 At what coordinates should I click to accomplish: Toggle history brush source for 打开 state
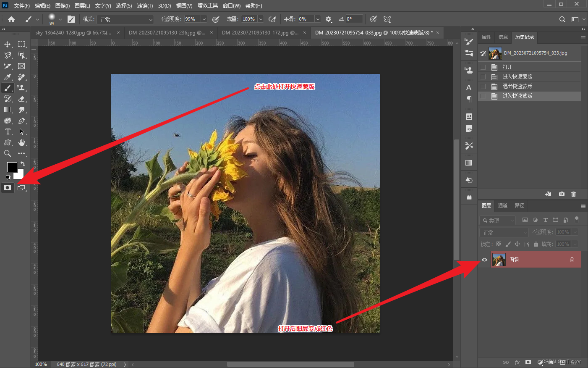click(x=483, y=67)
